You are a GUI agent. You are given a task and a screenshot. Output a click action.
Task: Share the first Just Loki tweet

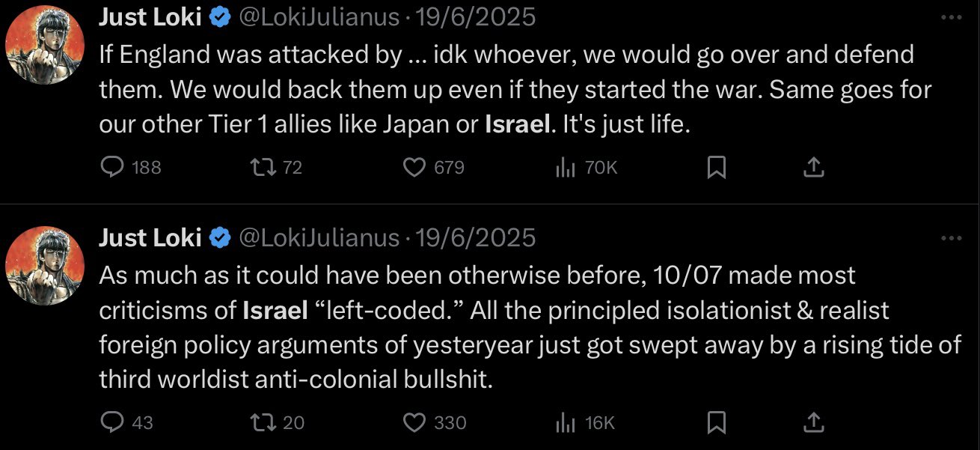pos(813,168)
